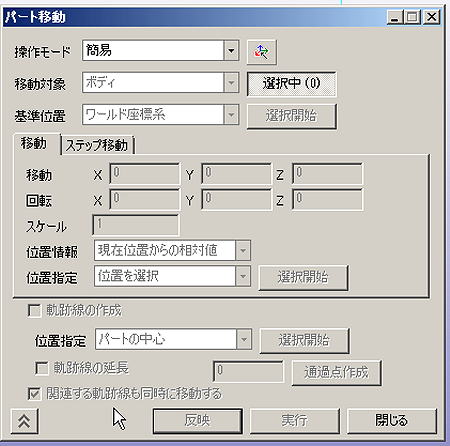Expand the 位置を選択 dropdown
Screen dimensions: 450x446
pyautogui.click(x=243, y=276)
